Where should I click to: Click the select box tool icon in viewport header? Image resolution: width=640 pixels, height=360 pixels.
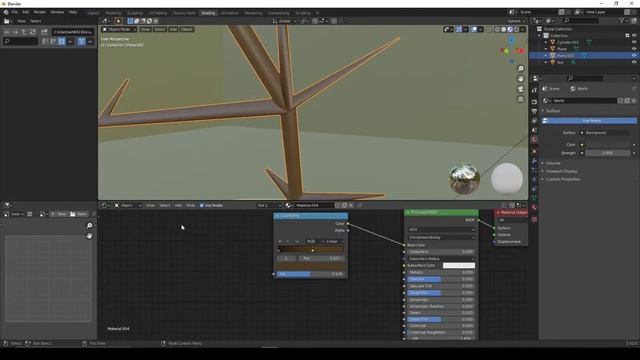coord(118,21)
